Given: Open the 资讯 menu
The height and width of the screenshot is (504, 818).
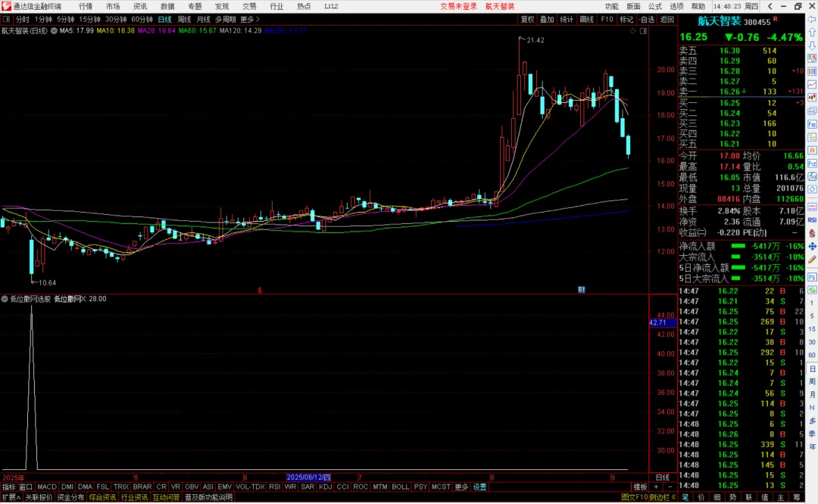Looking at the screenshot, I should pos(140,6).
